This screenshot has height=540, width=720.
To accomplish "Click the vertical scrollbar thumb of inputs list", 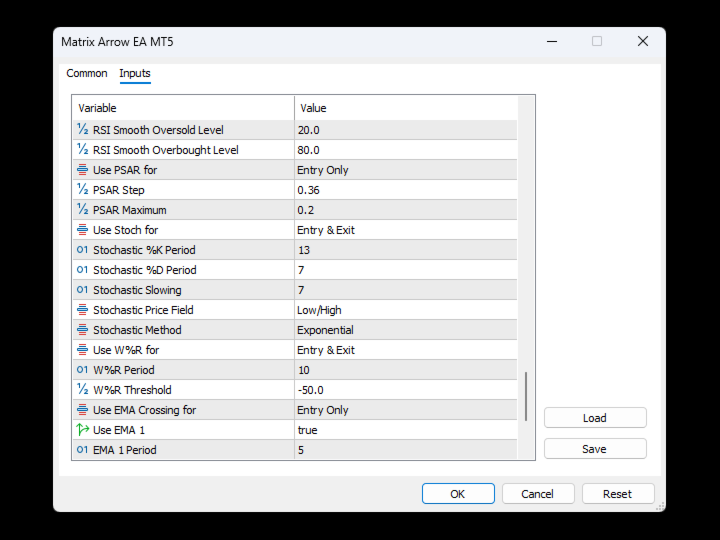I will 526,396.
